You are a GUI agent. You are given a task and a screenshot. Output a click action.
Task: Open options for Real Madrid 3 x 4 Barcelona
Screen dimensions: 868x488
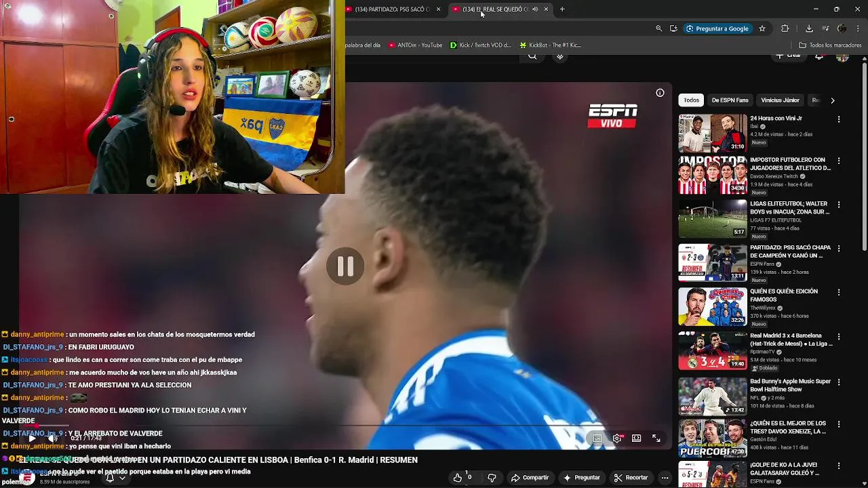click(x=839, y=337)
